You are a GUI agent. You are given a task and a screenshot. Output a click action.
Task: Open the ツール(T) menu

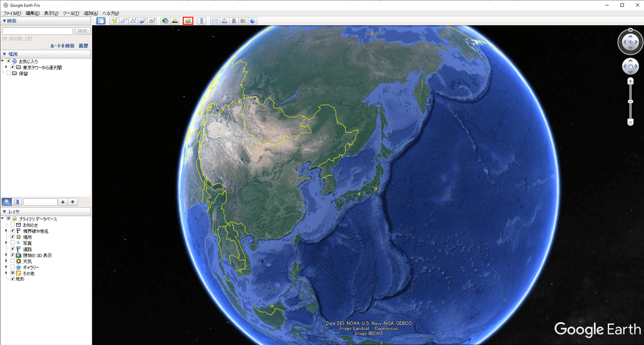71,13
